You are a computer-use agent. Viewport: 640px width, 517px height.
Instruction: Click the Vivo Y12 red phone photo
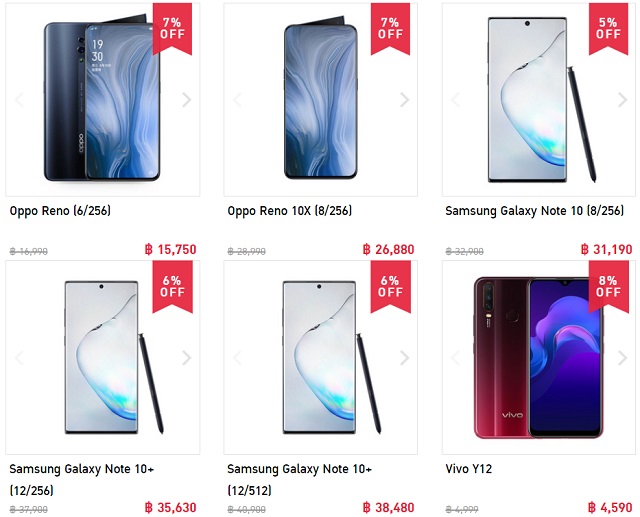538,358
